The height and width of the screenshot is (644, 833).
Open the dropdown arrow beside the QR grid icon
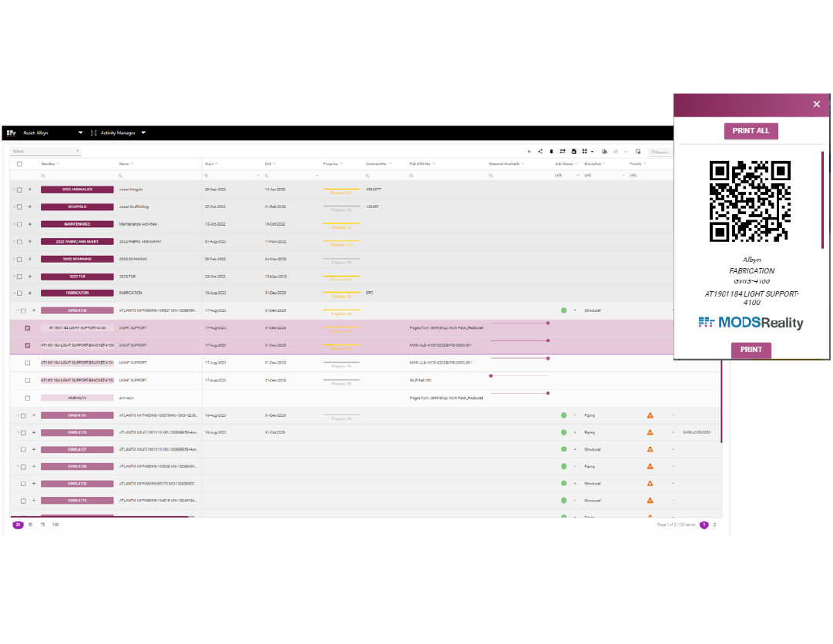pos(592,152)
